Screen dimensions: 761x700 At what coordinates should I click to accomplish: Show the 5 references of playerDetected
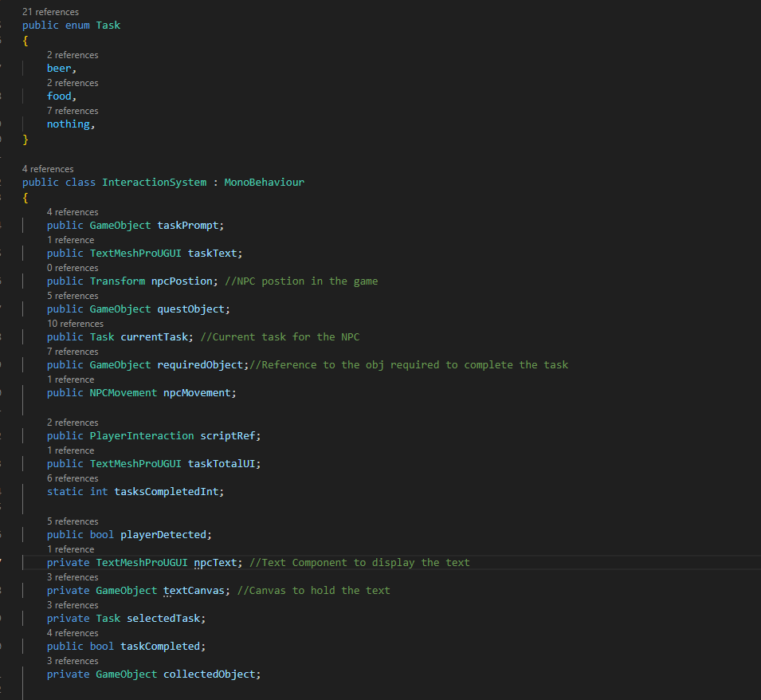click(73, 521)
